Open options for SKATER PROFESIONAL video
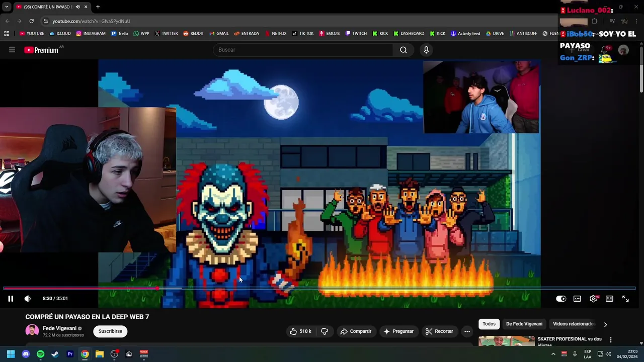Screen dimensions: 644x362 tap(611, 340)
